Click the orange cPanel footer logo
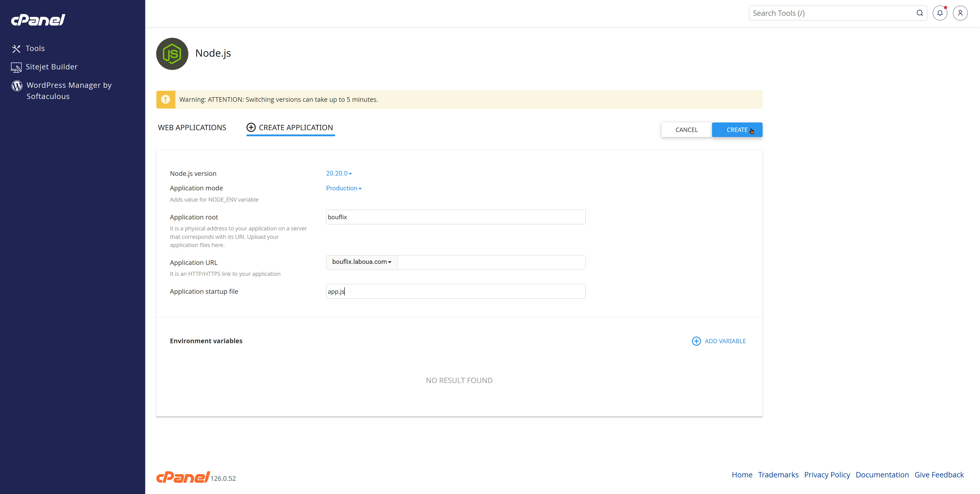Screen dimensions: 980x494 tap(183, 477)
